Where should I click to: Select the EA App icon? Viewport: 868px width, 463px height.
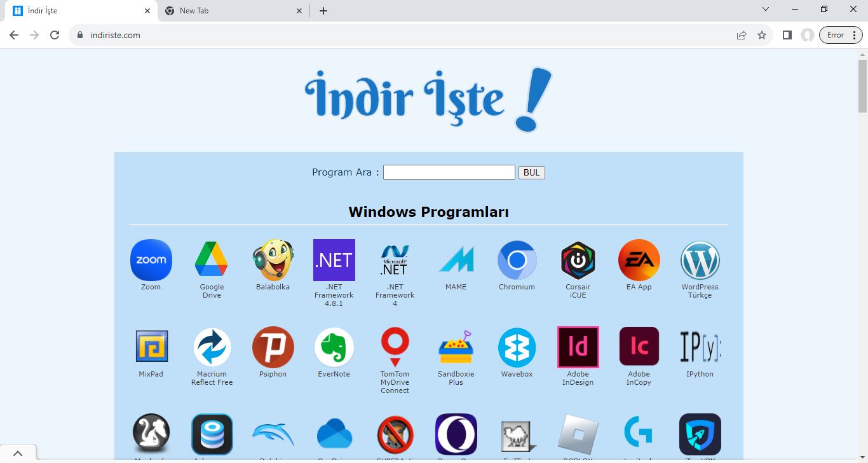639,260
